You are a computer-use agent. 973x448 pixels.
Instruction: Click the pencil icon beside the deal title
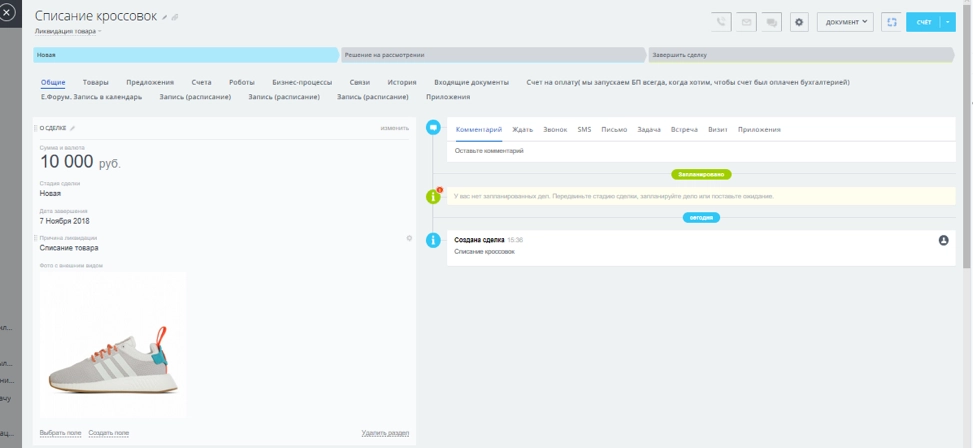(165, 17)
